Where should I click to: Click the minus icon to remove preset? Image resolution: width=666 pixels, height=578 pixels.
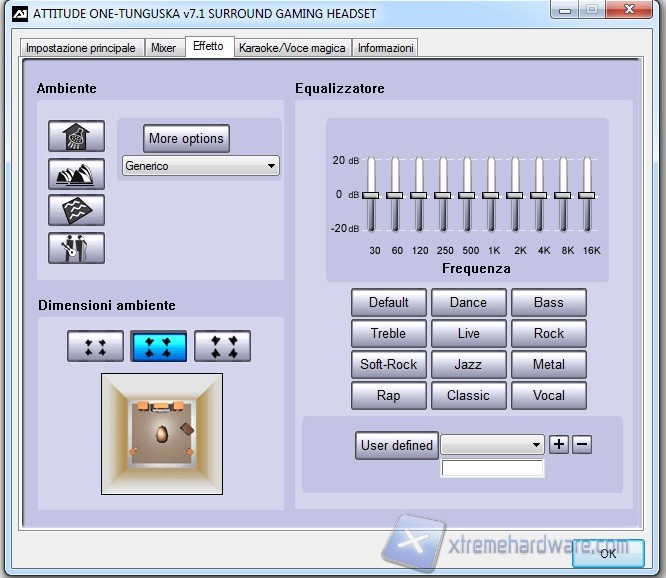pyautogui.click(x=582, y=444)
